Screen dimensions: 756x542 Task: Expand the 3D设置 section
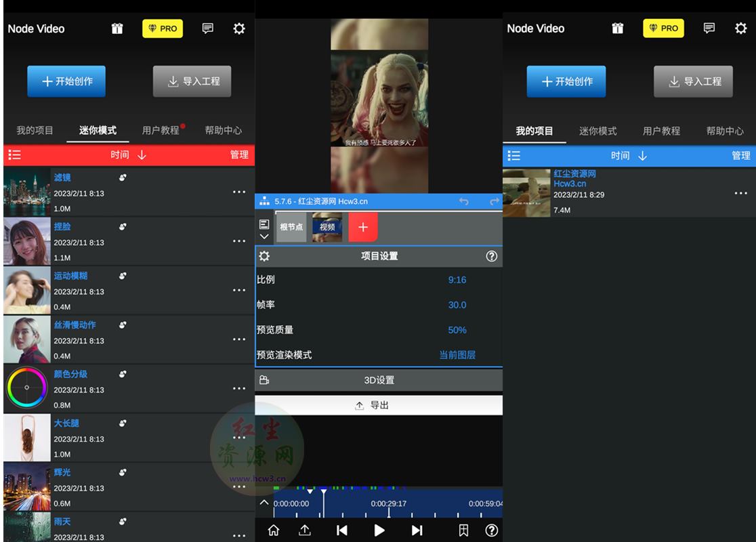(379, 380)
